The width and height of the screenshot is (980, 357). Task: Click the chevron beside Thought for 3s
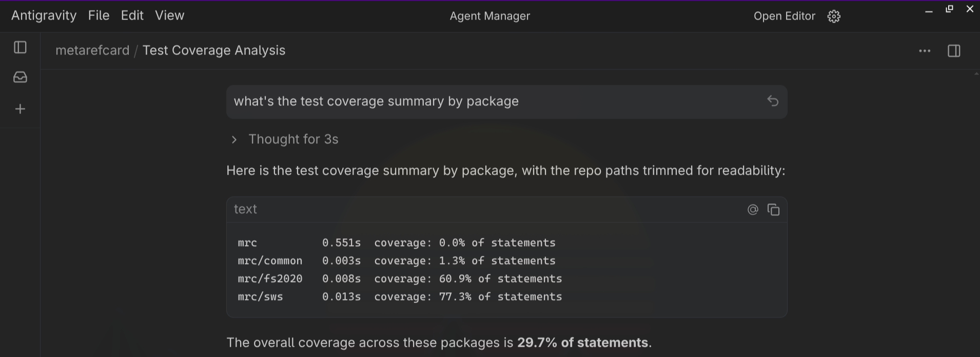(234, 140)
